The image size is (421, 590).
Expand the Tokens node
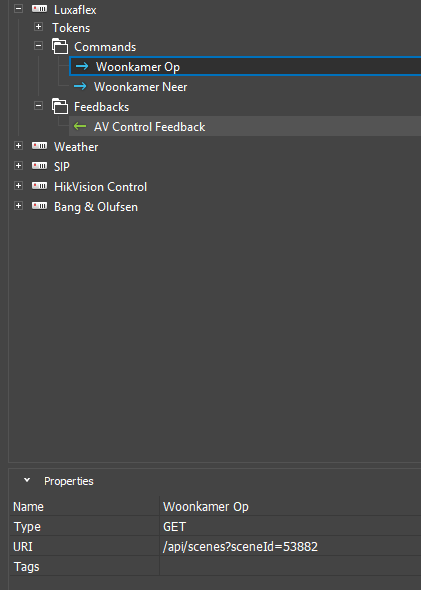[38, 27]
